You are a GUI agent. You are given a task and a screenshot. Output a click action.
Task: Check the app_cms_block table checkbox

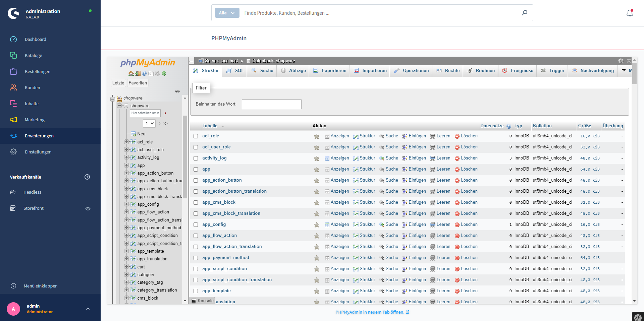pos(196,202)
